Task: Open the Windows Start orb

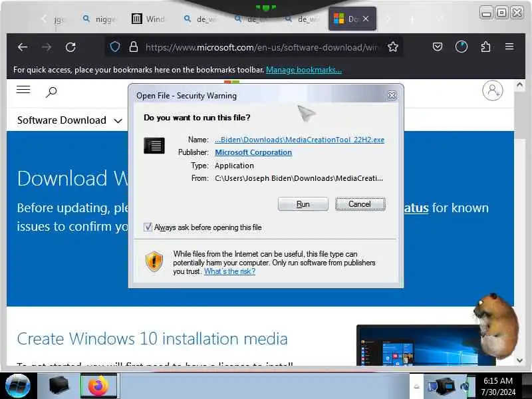Action: pos(18,386)
